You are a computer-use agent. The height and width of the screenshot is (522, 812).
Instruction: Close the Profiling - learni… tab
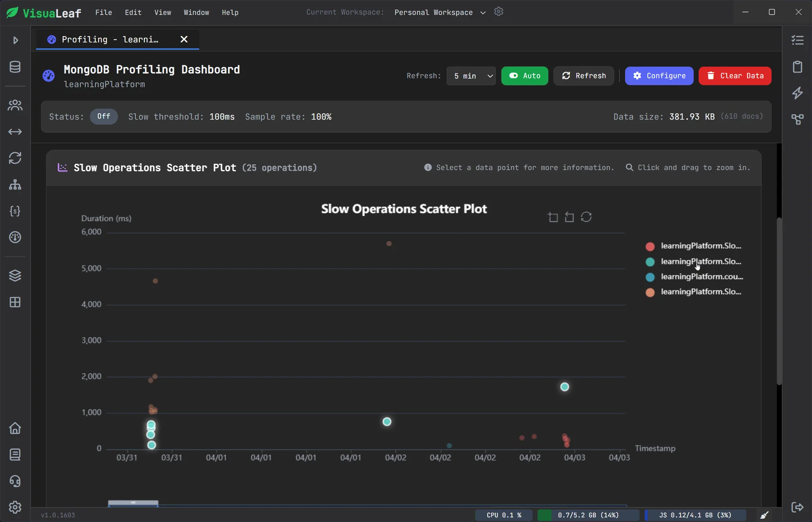click(x=184, y=39)
